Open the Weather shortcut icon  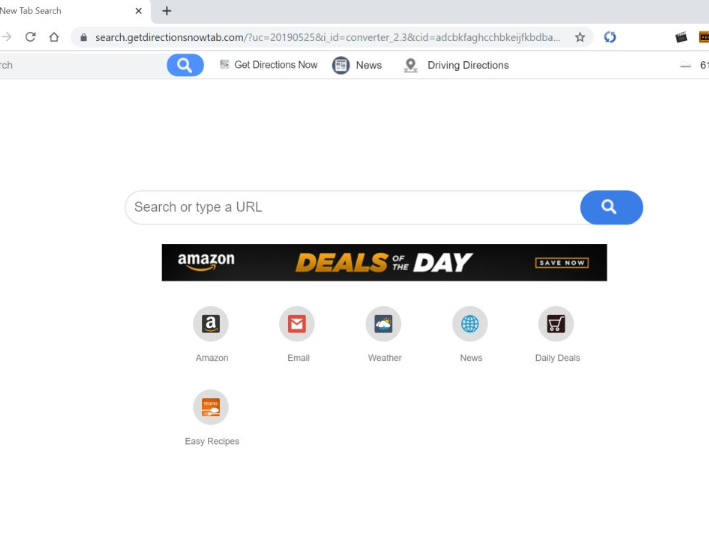coord(383,324)
